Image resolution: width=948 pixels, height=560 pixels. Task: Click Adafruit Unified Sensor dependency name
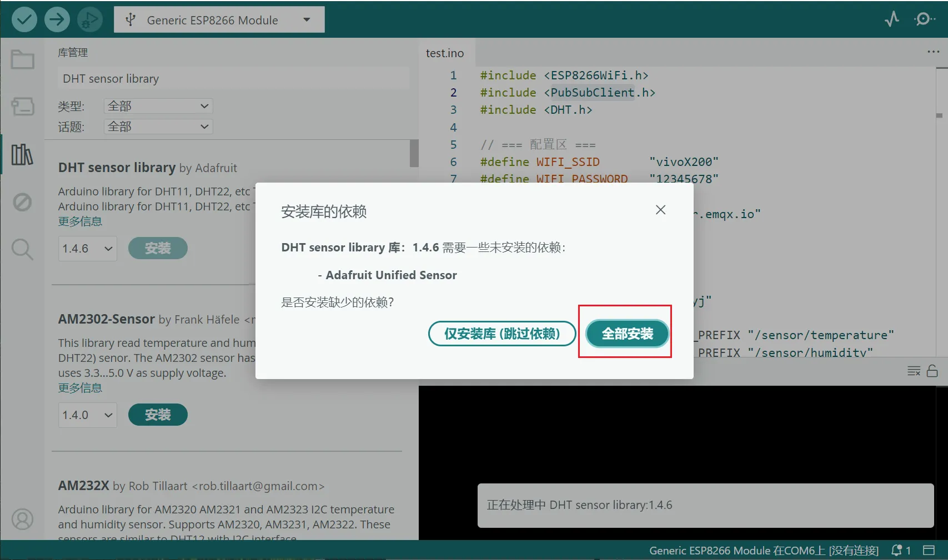pos(392,275)
